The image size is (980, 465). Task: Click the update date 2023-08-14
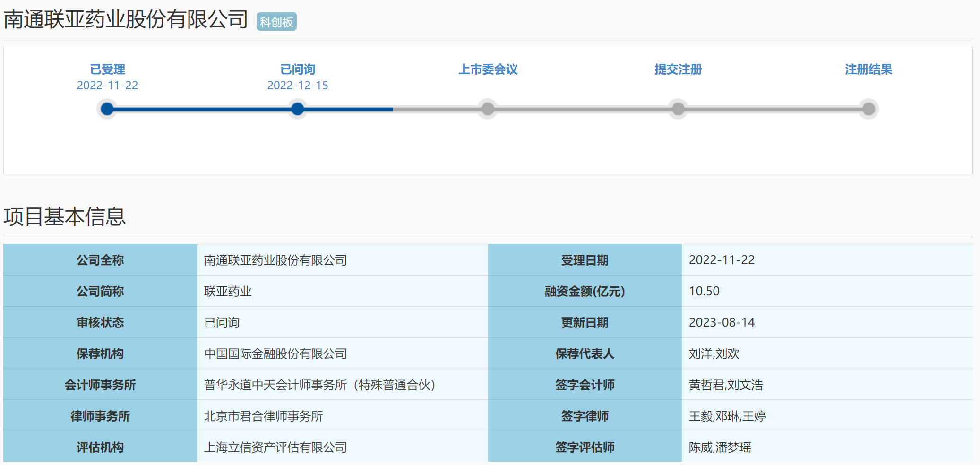tap(722, 322)
